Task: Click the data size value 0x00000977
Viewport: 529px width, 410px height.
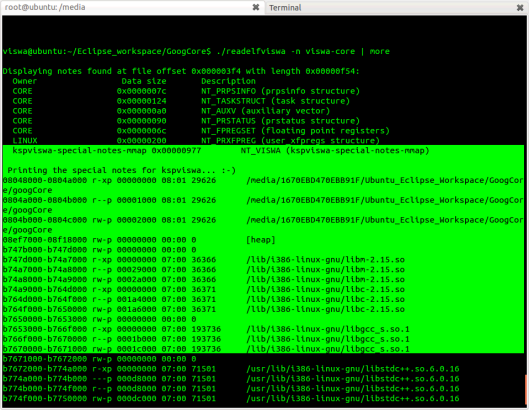Action: [x=176, y=151]
